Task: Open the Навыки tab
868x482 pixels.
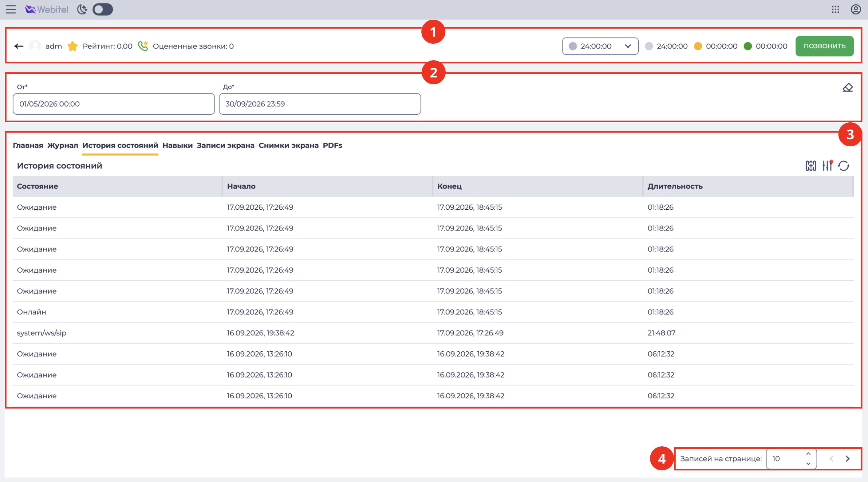Action: click(178, 145)
